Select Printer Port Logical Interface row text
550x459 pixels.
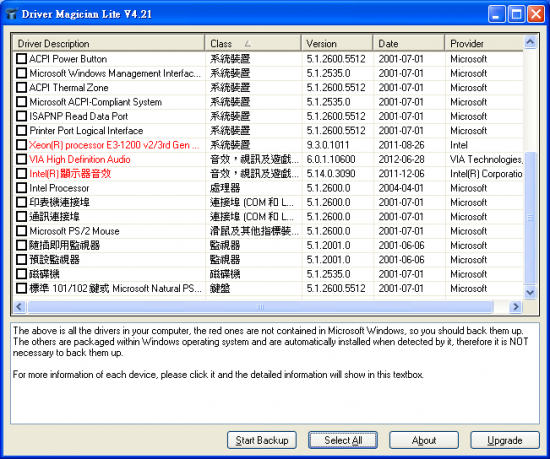(86, 131)
